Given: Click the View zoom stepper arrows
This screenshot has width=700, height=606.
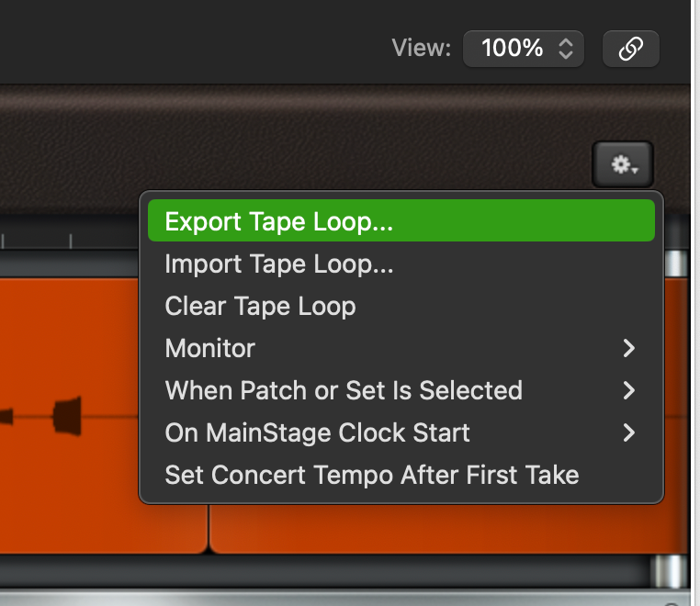Looking at the screenshot, I should 566,49.
